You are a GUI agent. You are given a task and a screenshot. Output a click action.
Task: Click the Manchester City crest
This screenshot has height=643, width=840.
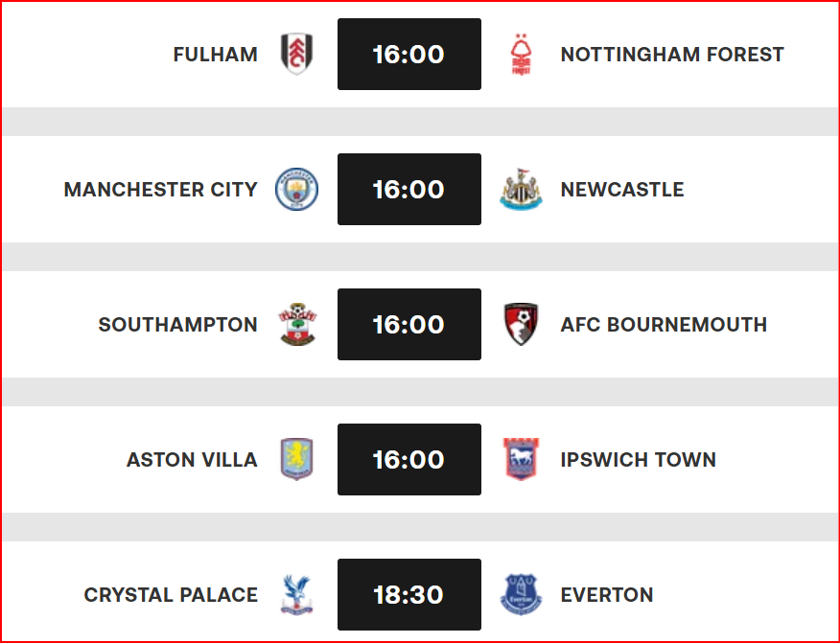click(x=296, y=189)
